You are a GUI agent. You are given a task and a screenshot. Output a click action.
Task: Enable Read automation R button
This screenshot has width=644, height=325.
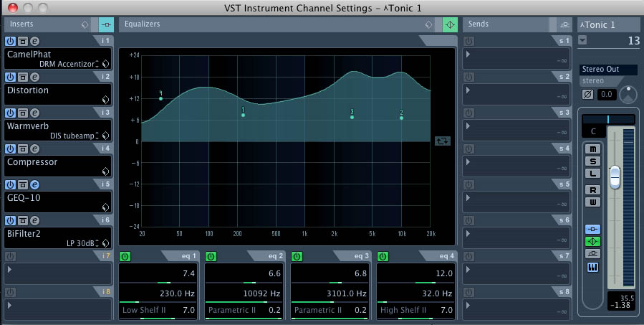tap(592, 190)
